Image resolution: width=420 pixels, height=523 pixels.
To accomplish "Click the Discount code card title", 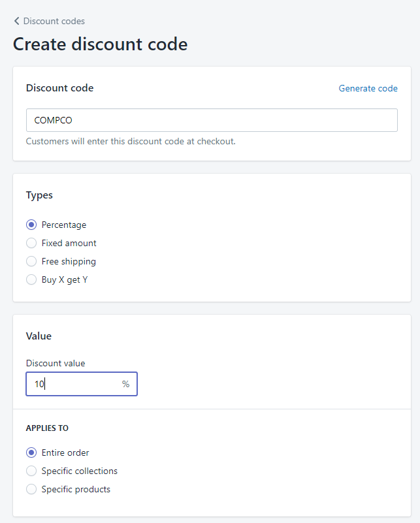I will 59,88.
